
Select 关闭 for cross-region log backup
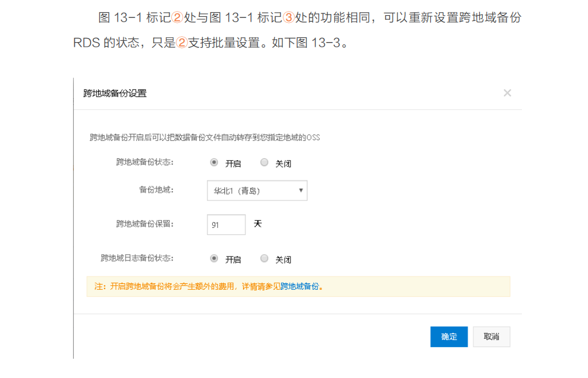tap(263, 259)
